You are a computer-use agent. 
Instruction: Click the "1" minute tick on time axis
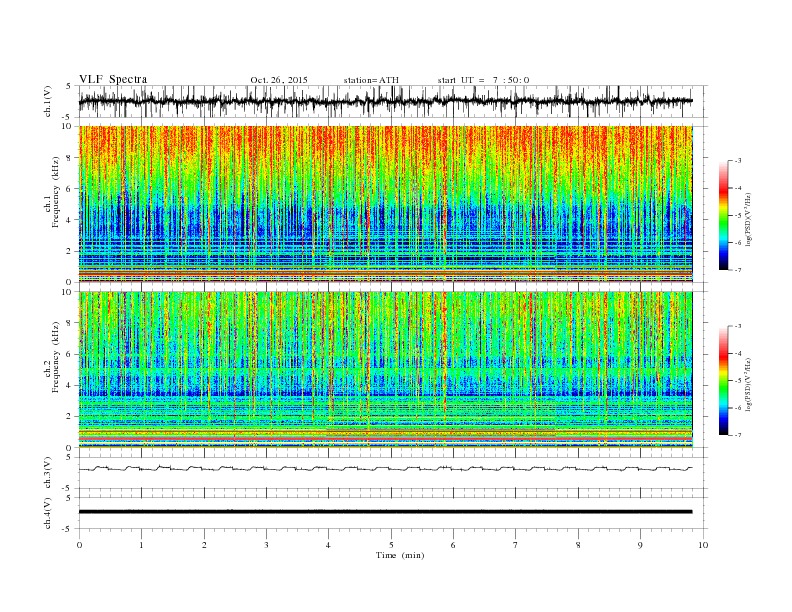point(141,545)
